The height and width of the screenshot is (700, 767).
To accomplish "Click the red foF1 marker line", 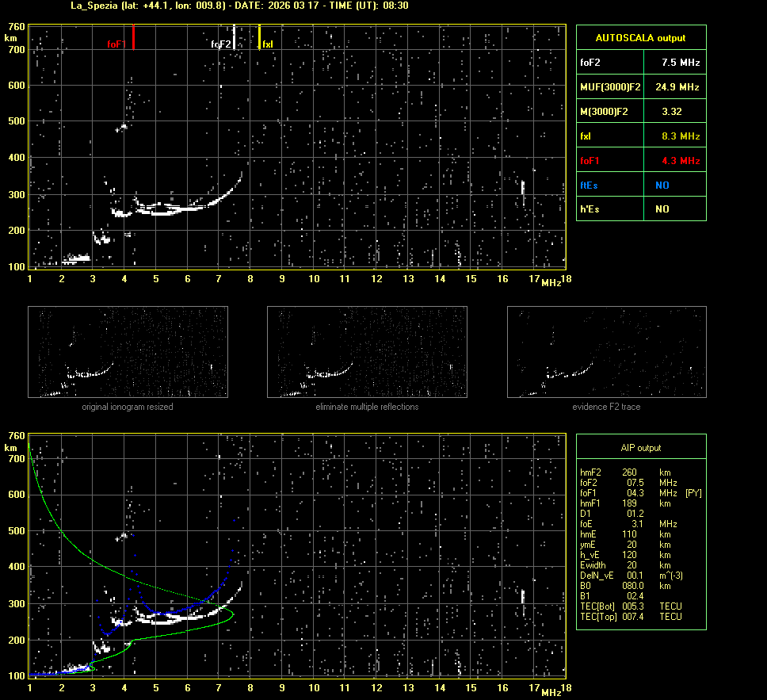I will click(x=134, y=36).
